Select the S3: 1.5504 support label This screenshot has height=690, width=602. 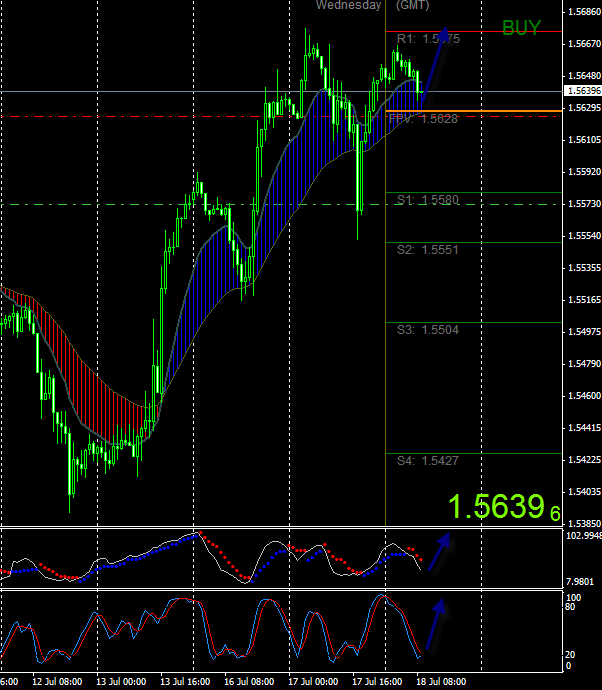(x=428, y=330)
